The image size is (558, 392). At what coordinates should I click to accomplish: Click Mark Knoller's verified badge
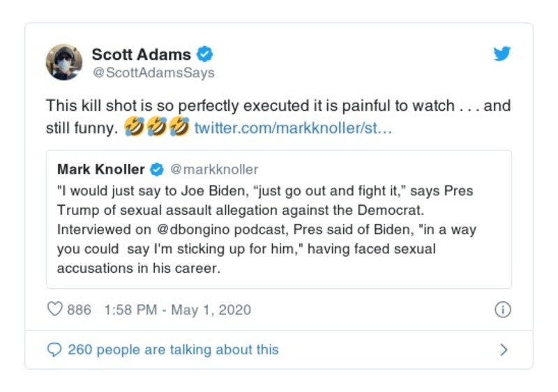(x=158, y=169)
